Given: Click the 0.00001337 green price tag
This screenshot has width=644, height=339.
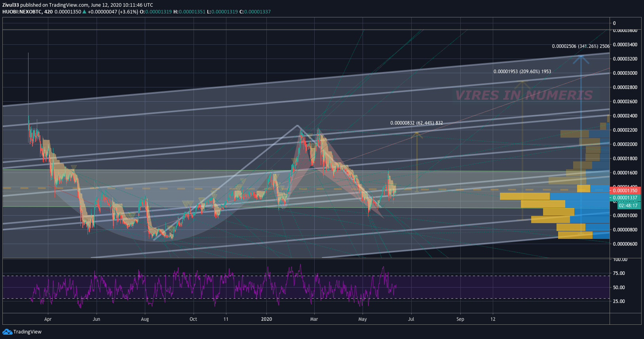Looking at the screenshot, I should click(625, 198).
